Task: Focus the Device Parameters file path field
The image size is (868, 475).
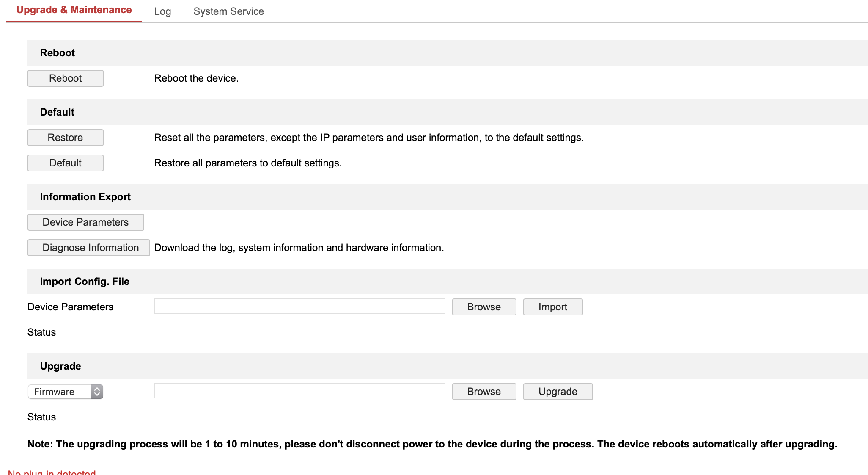Action: 299,306
